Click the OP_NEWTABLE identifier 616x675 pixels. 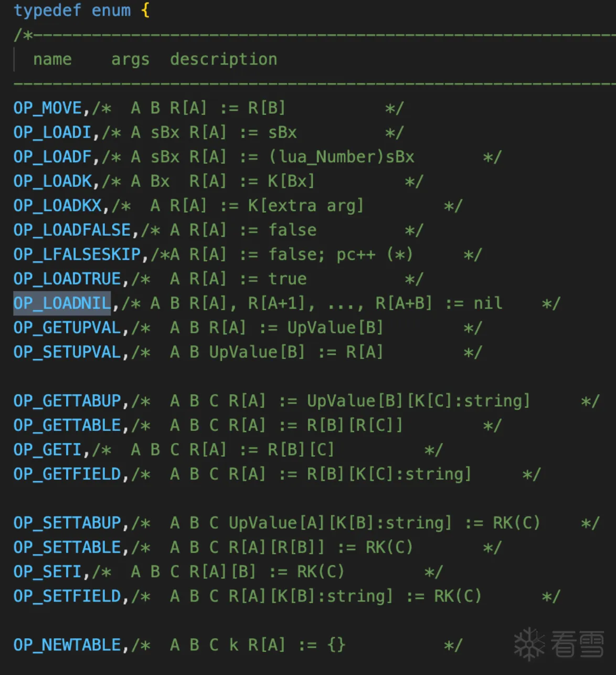67,645
